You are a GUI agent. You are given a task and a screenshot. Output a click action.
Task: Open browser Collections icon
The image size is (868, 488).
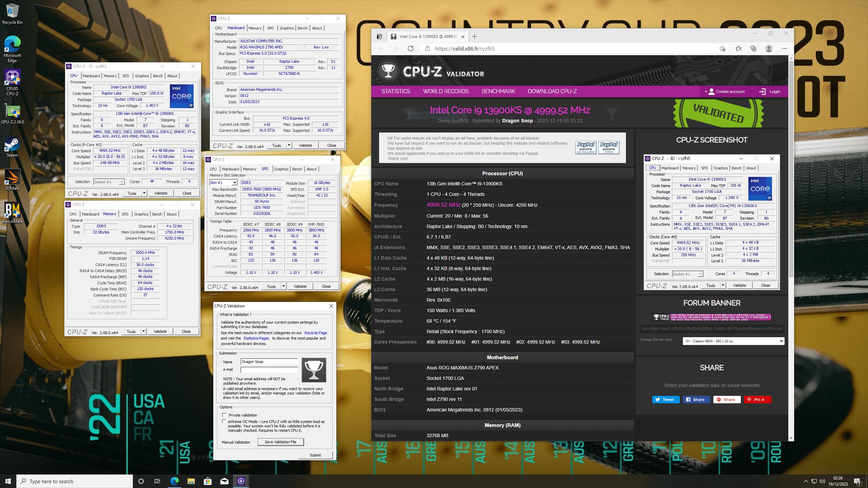[753, 48]
